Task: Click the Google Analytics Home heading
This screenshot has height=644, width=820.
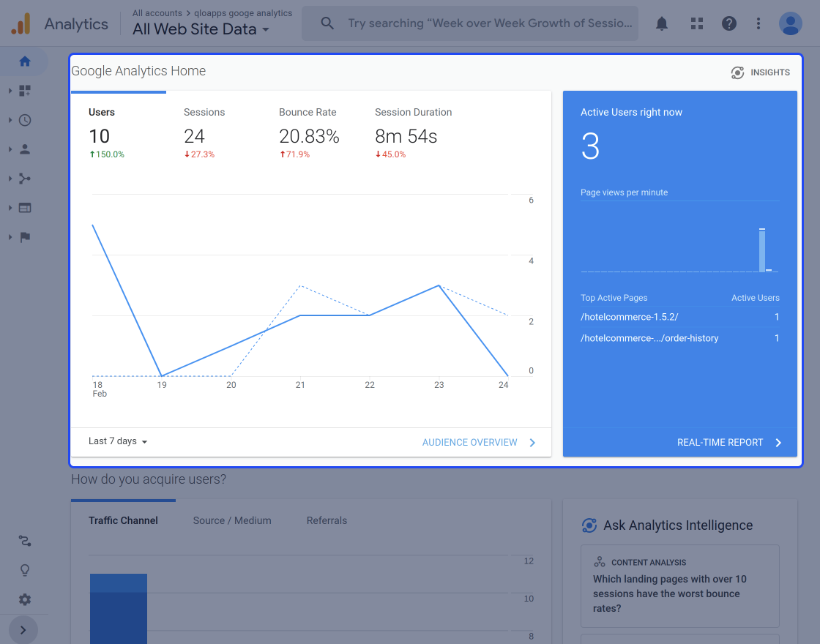Action: [138, 71]
